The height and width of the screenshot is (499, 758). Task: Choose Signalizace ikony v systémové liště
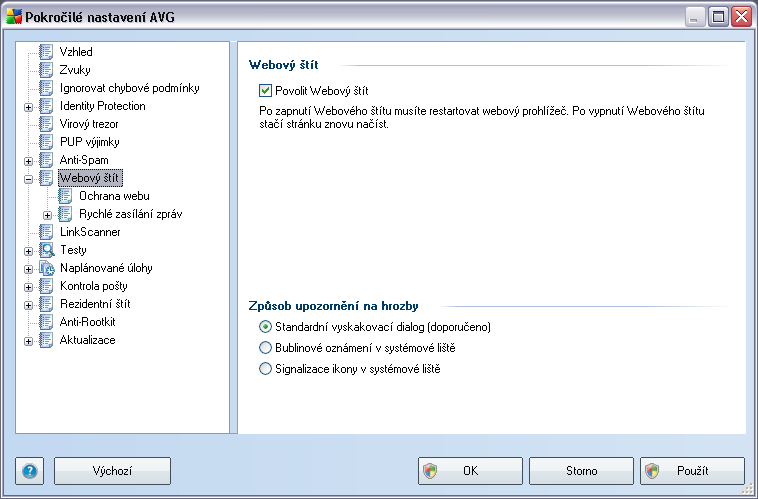[x=265, y=369]
